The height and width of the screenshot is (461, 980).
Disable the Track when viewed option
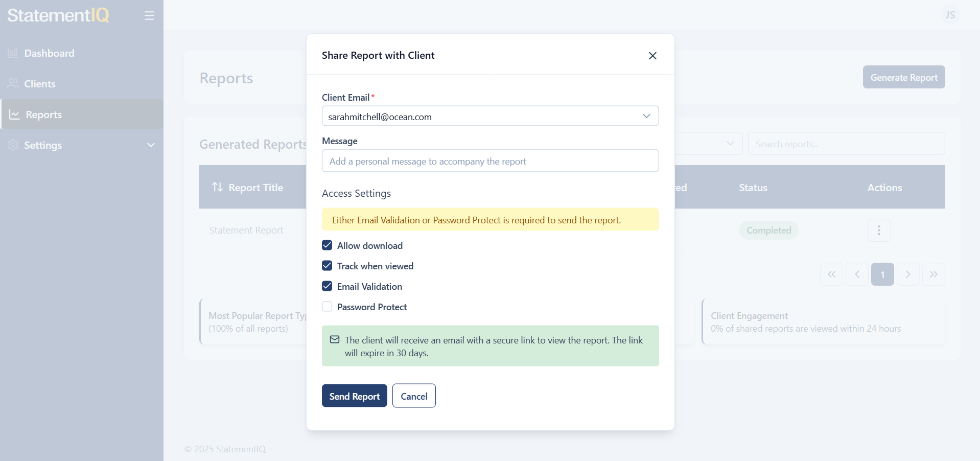tap(326, 266)
